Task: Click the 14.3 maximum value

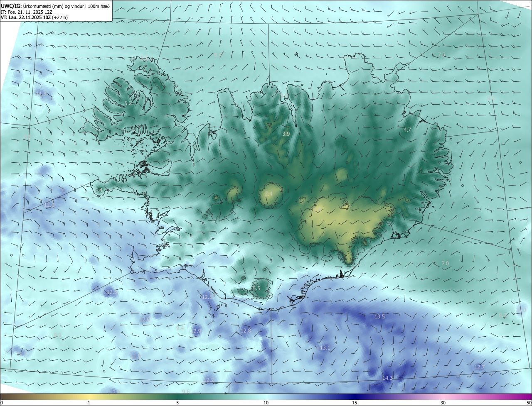Action: tap(387, 378)
